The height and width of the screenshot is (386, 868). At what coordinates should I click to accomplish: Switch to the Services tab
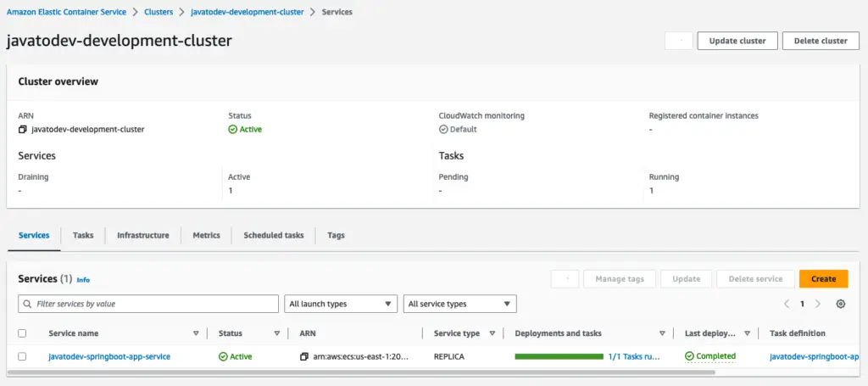[x=34, y=235]
